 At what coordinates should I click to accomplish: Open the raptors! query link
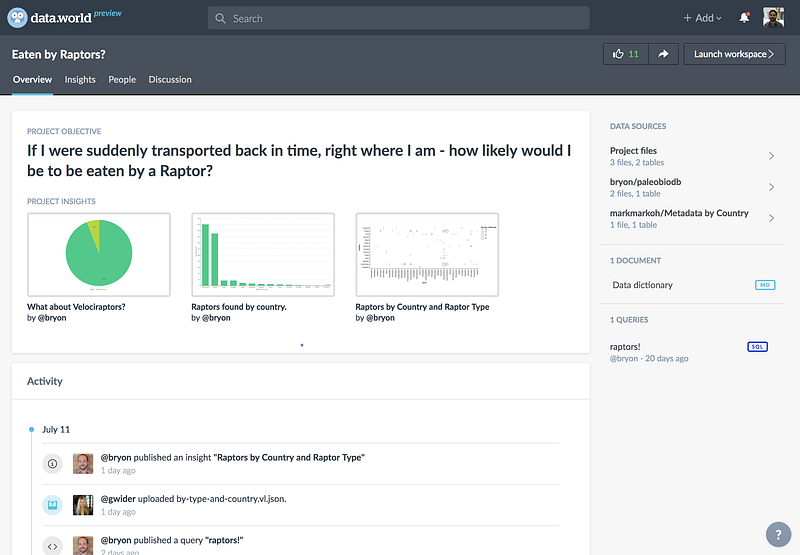[625, 347]
